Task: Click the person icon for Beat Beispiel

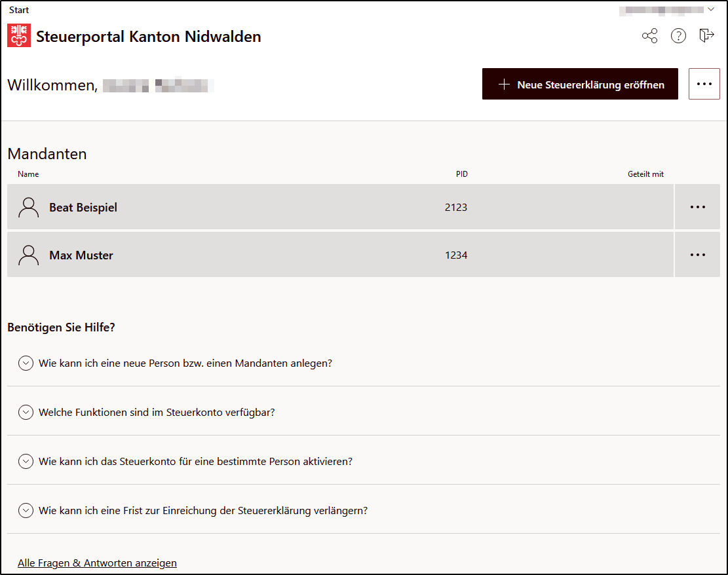Action: [x=29, y=208]
